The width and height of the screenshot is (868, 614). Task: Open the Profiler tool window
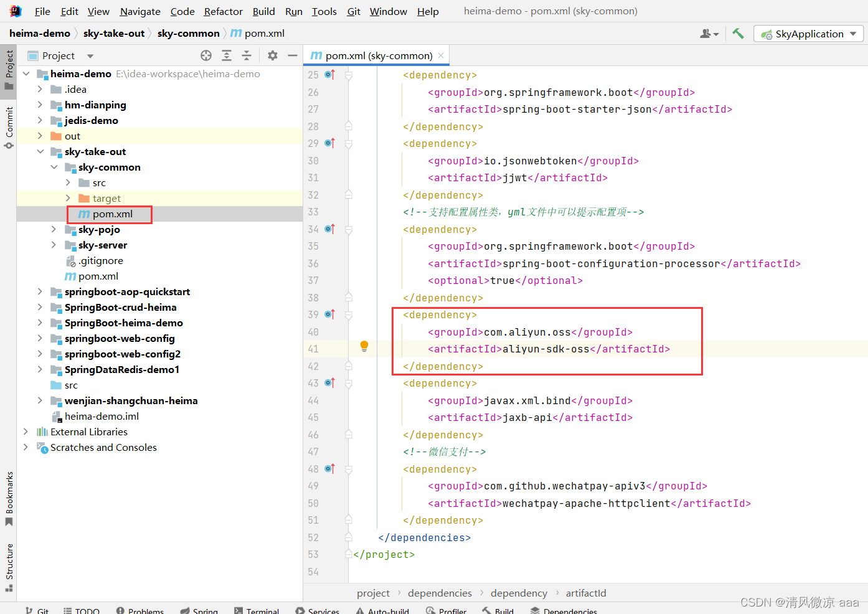446,611
